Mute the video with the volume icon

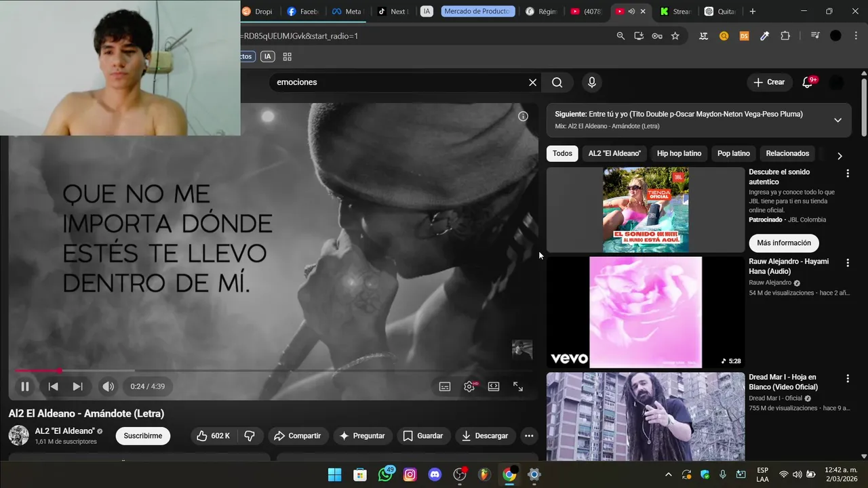coord(108,386)
